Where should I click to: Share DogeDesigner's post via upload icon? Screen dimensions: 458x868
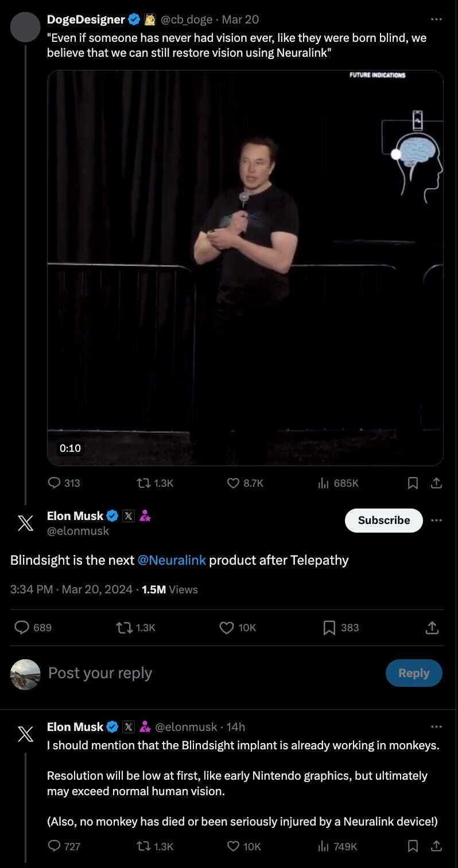coord(436,483)
